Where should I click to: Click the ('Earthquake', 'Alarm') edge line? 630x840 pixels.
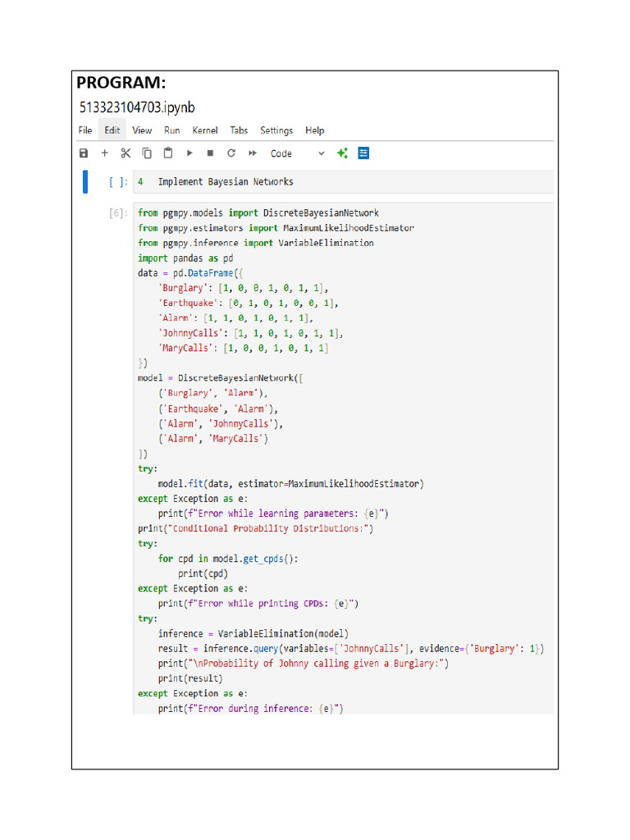click(218, 409)
